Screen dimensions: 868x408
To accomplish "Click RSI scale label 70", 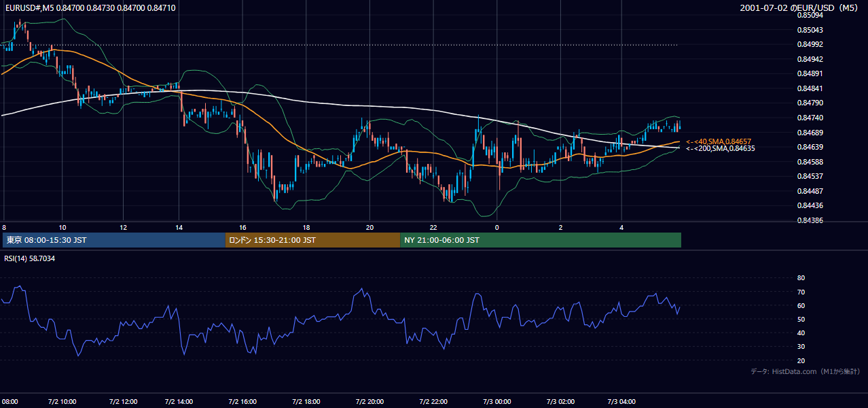I will point(801,292).
